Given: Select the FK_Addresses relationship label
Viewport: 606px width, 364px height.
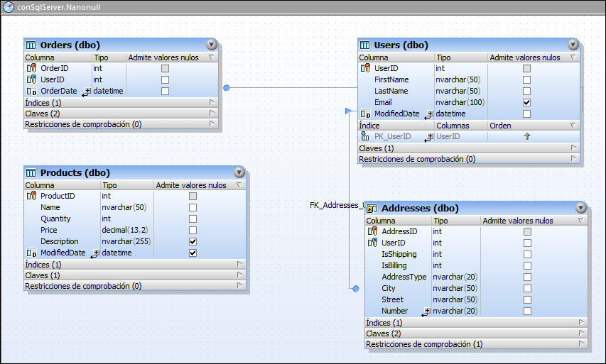Looking at the screenshot, I should 336,205.
